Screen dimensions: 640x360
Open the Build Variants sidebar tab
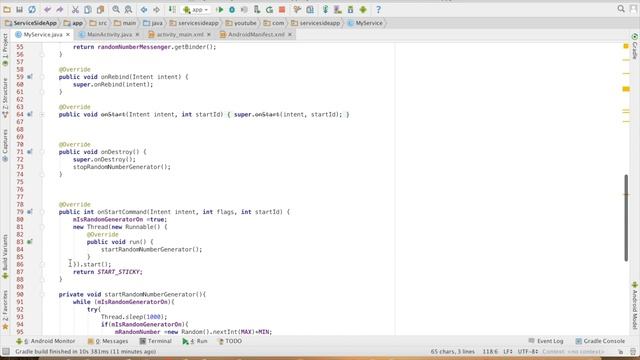[x=5, y=257]
